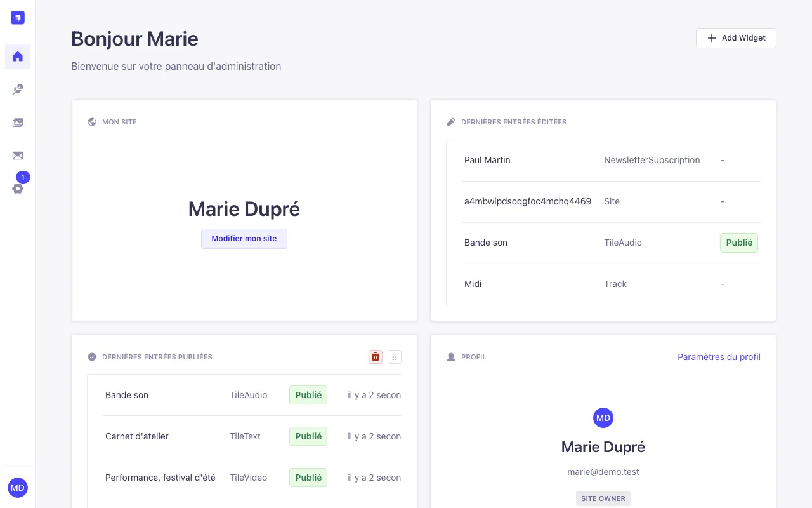Open the settings gear in the sidebar

[18, 189]
